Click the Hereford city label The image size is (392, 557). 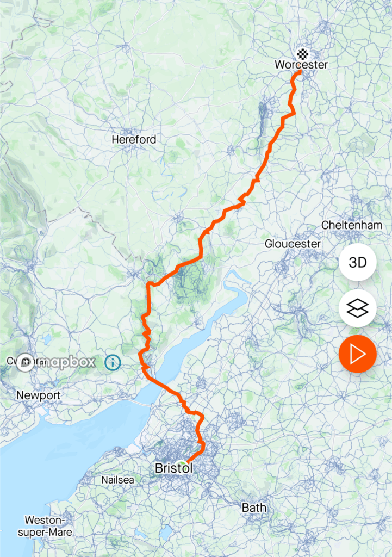tap(134, 139)
